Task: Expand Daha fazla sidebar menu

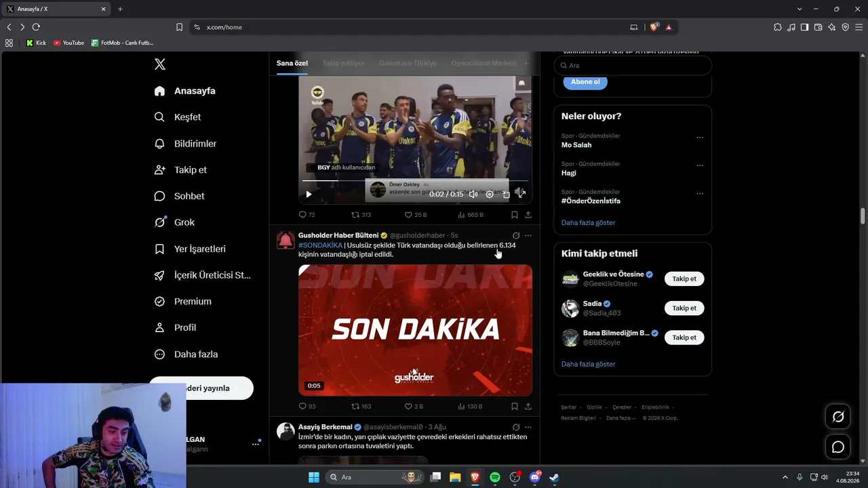Action: pyautogui.click(x=186, y=354)
